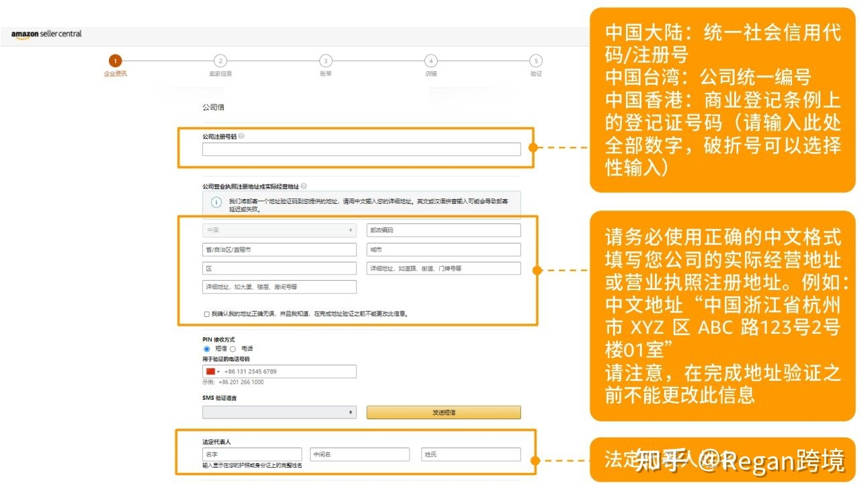
Task: Select the 电话 PIN delivery radio button
Action: [x=233, y=348]
